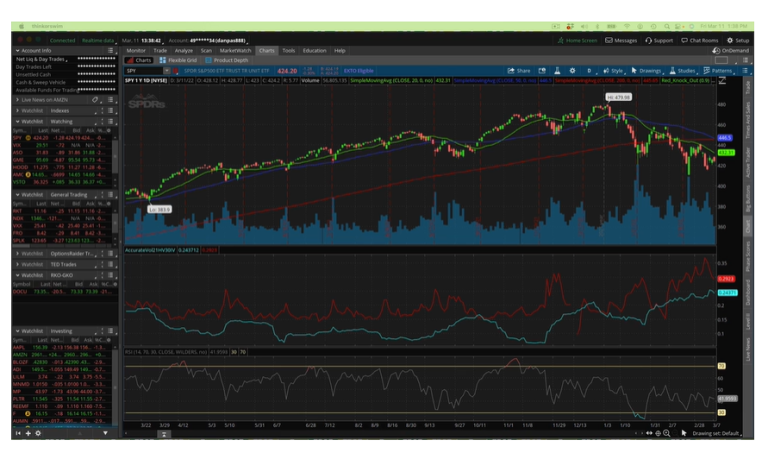768x459 pixels.
Task: Open Chat Rooms
Action: (699, 40)
